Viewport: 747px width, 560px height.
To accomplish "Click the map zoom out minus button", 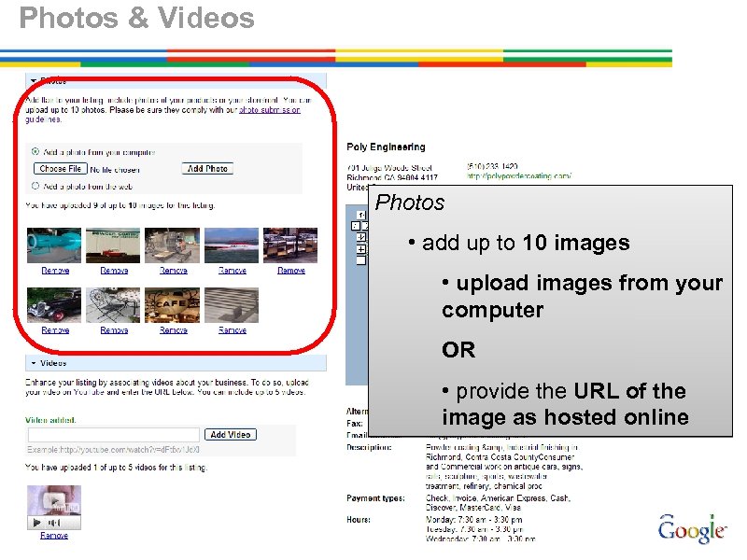I will coord(360,259).
